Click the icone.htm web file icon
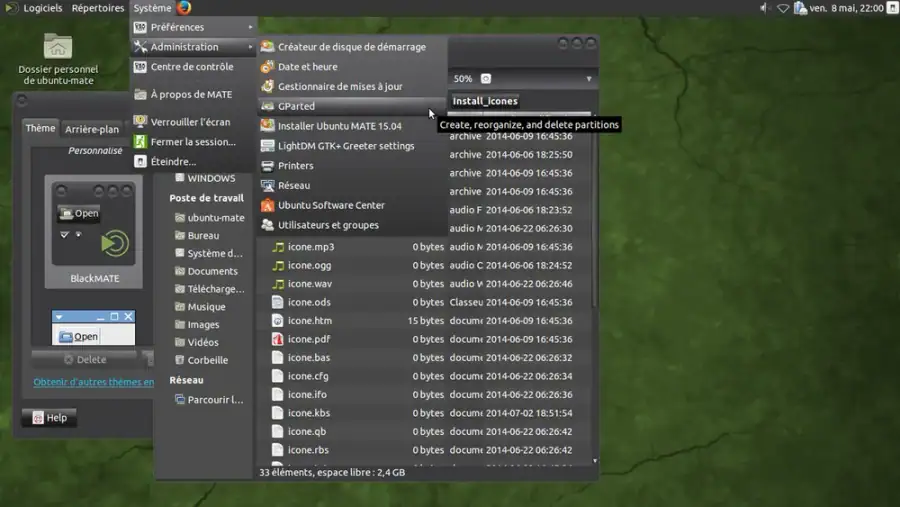Image resolution: width=900 pixels, height=507 pixels. coord(278,320)
